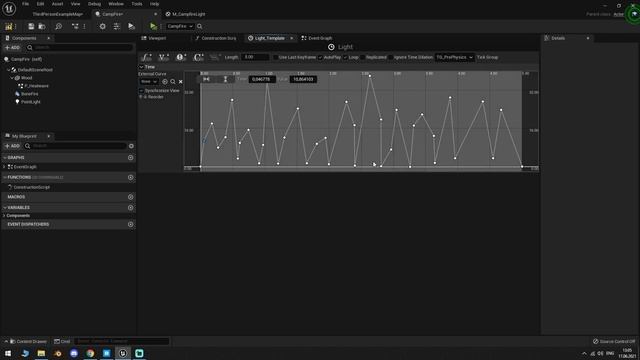Image resolution: width=640 pixels, height=360 pixels.
Task: Open the Content Drawer
Action: [x=28, y=341]
